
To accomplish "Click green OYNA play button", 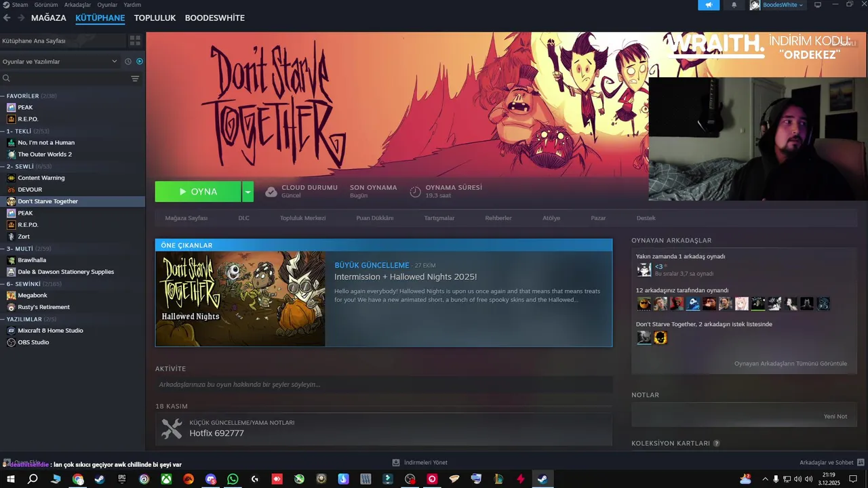I will pyautogui.click(x=198, y=192).
